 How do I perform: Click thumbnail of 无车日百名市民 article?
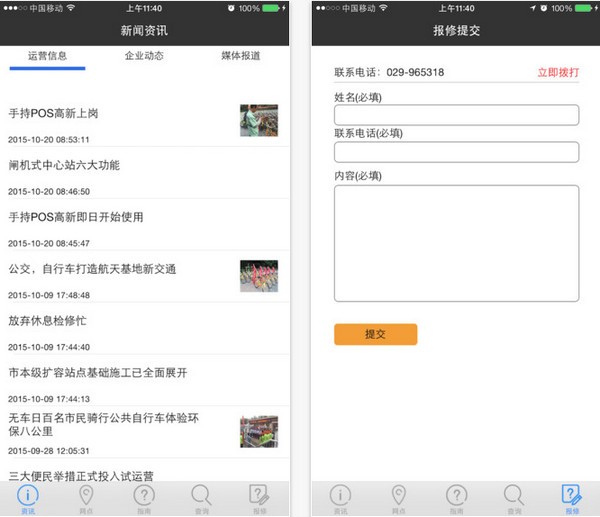pyautogui.click(x=259, y=432)
